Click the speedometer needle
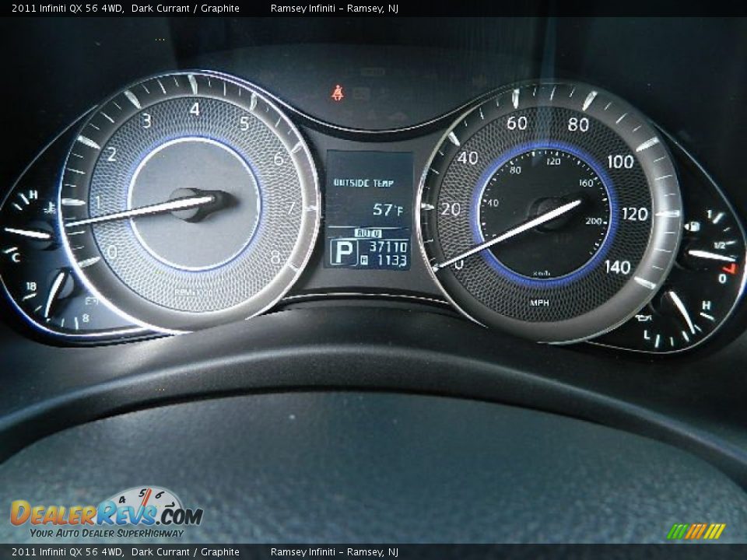 [507, 235]
